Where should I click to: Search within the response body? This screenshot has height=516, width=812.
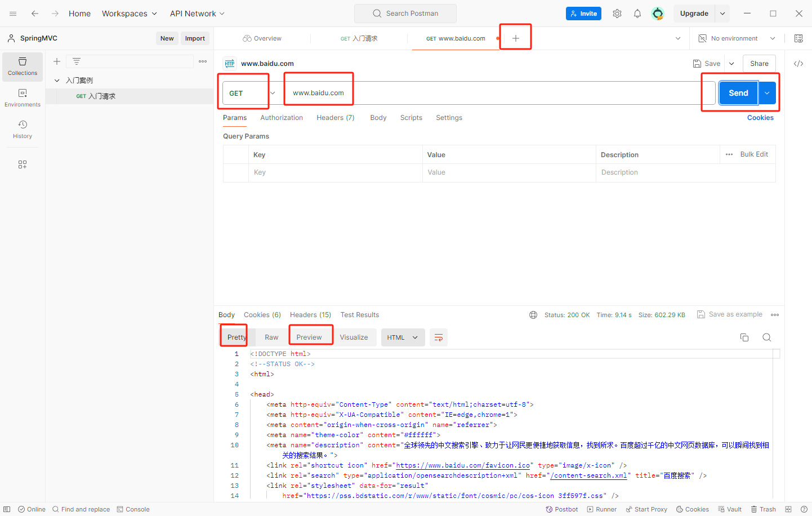point(767,337)
